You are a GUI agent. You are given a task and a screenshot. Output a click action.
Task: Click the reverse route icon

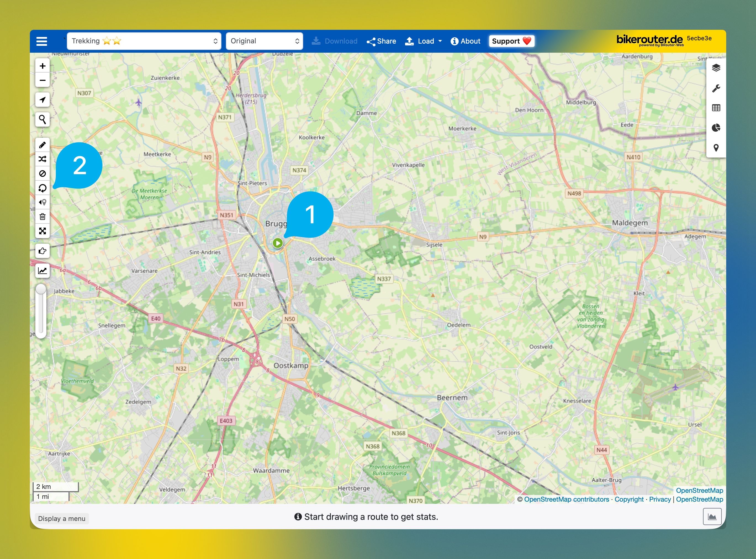[x=42, y=188]
